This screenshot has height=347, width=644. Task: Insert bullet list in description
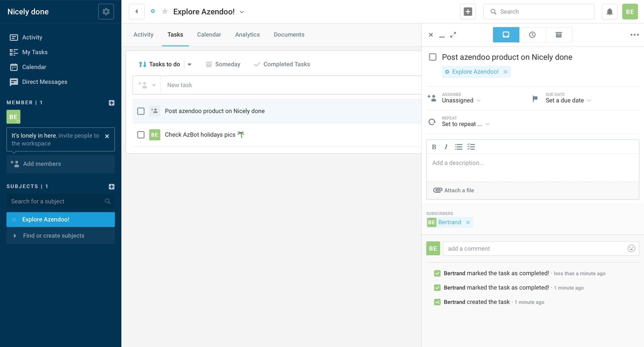(458, 147)
